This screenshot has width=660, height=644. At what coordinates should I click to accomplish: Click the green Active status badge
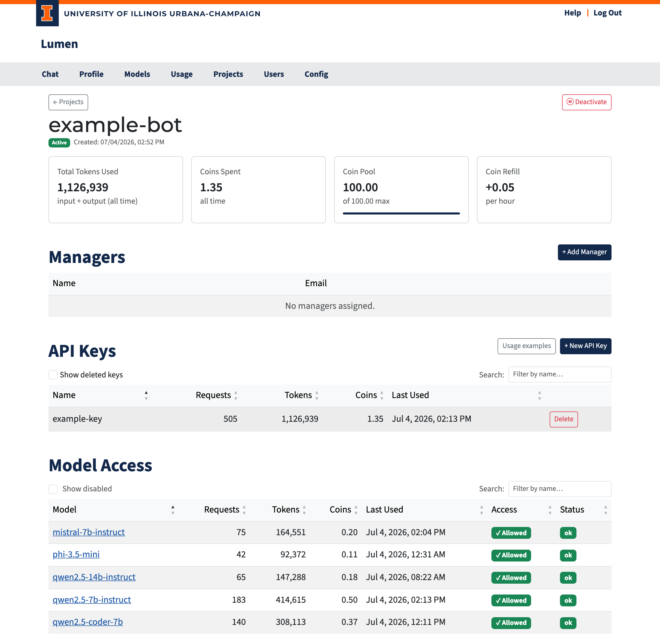[59, 142]
